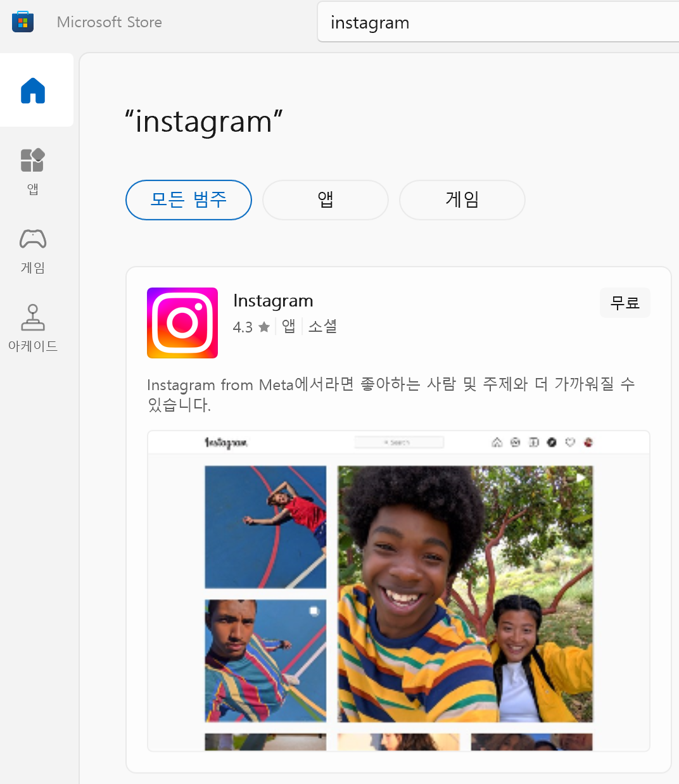Open the 앱 (Apps) sidebar section
This screenshot has width=679, height=784.
[33, 172]
